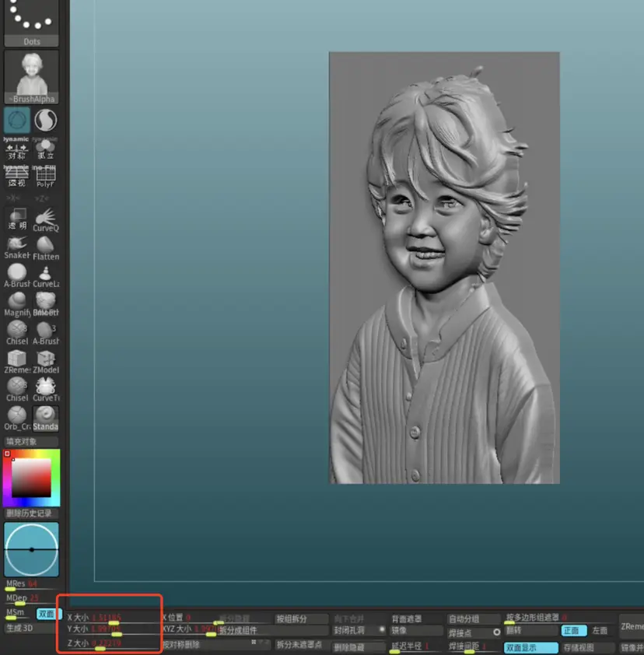Enable the 正面 front view toggle
The image size is (644, 655).
click(572, 631)
